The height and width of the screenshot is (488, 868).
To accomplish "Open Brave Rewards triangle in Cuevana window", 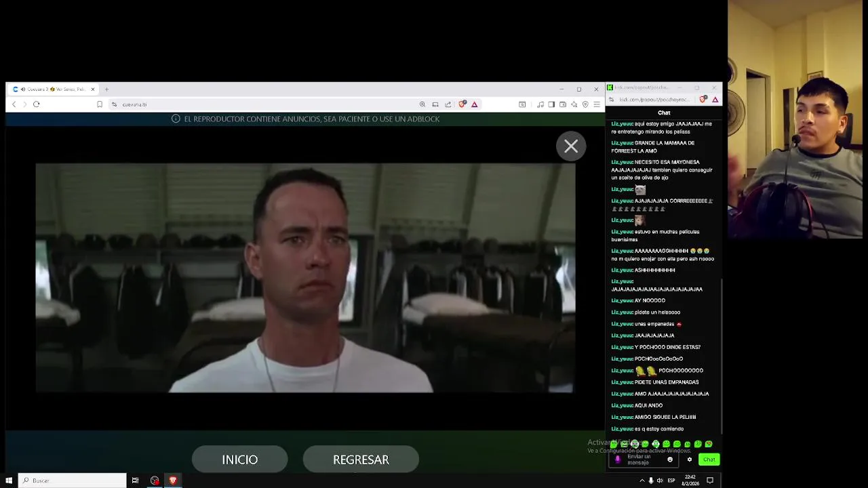I will pyautogui.click(x=475, y=104).
